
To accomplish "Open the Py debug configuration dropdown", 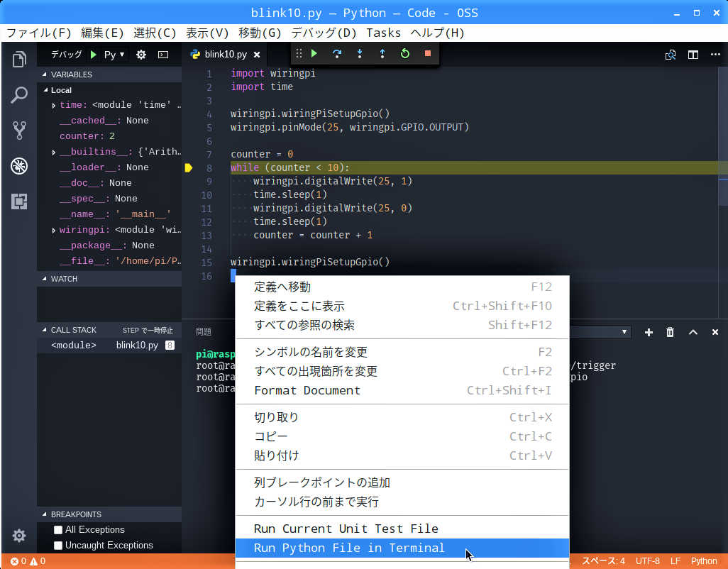I will click(115, 55).
